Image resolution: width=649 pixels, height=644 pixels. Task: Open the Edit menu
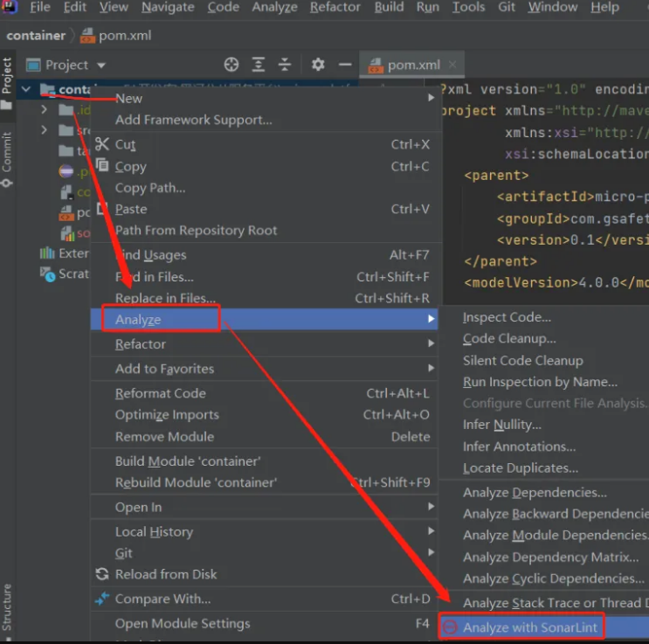pyautogui.click(x=75, y=7)
